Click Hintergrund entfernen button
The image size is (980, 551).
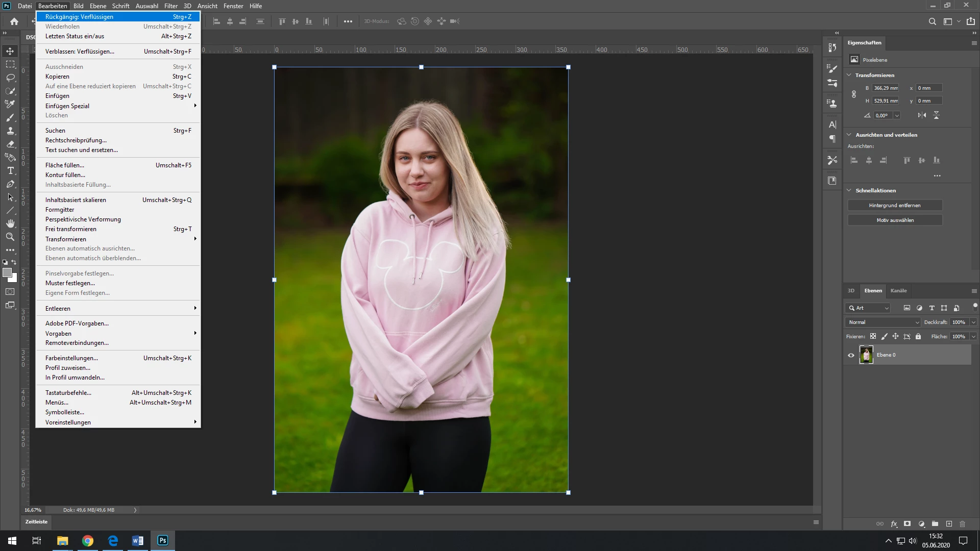pyautogui.click(x=895, y=206)
